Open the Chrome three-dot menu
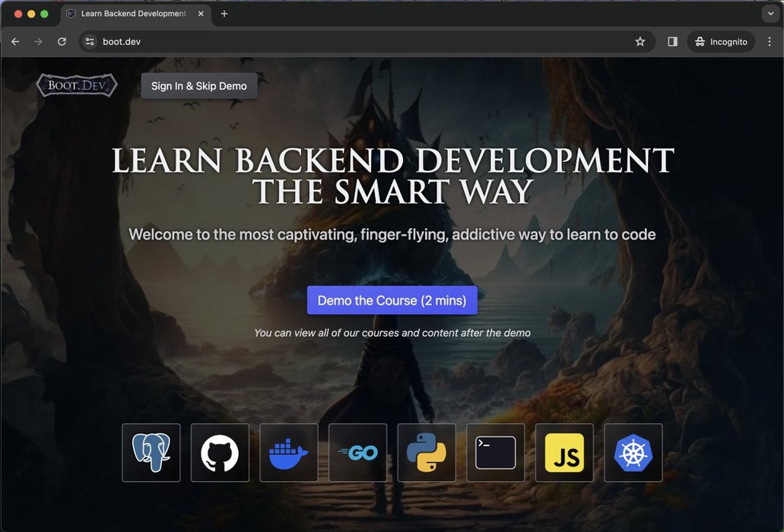784x532 pixels. (x=769, y=42)
